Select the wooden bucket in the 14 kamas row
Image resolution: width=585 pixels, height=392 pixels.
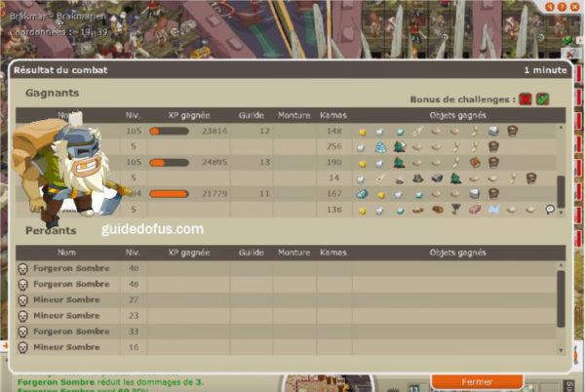(531, 178)
